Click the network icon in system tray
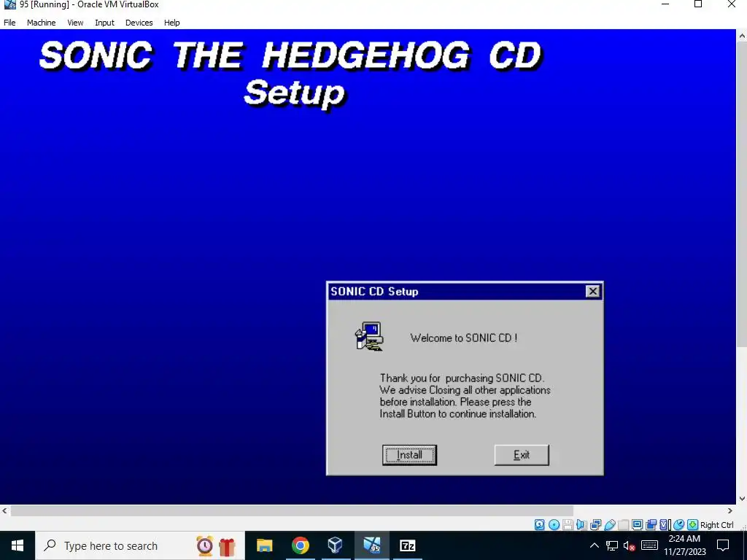Screen dimensions: 747x560 [x=612, y=545]
